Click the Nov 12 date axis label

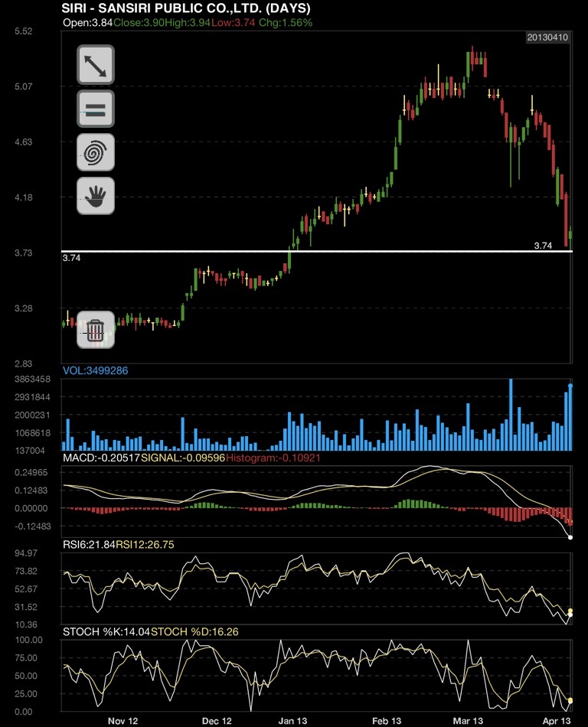pos(123,721)
